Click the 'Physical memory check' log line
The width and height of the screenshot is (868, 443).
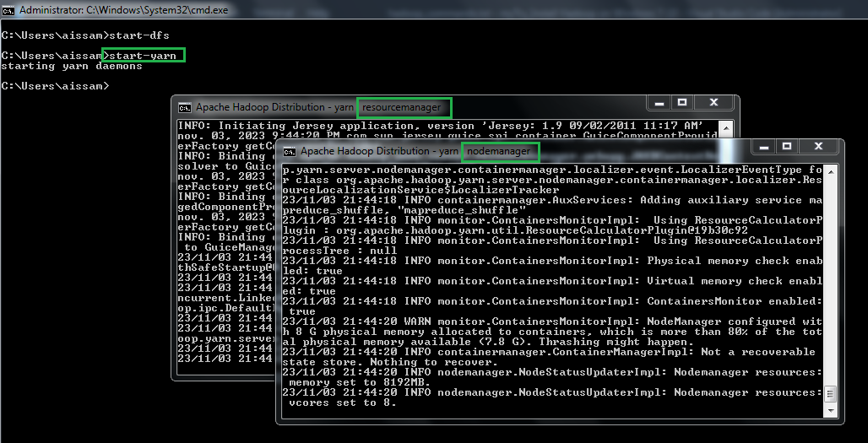coord(552,261)
